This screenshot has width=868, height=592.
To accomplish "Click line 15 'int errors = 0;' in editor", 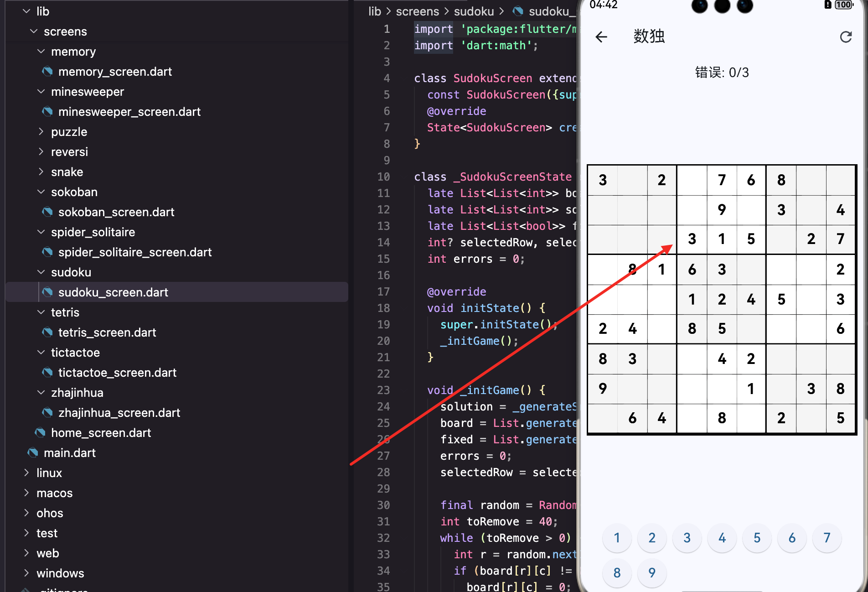I will tap(476, 259).
